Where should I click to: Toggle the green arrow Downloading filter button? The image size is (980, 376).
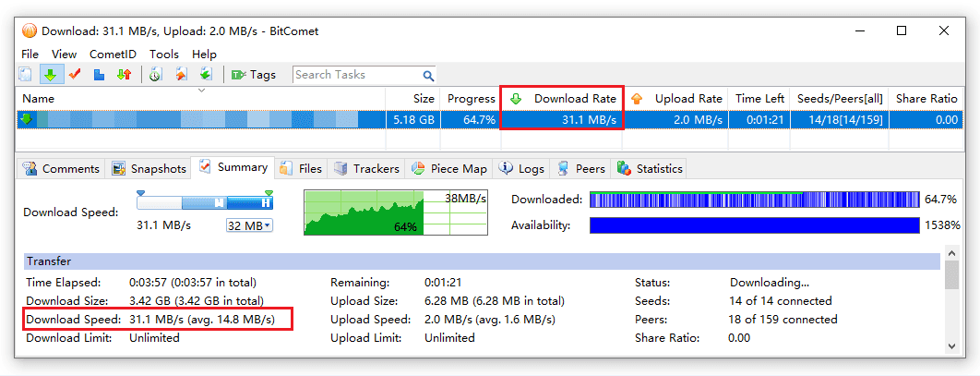pyautogui.click(x=51, y=75)
